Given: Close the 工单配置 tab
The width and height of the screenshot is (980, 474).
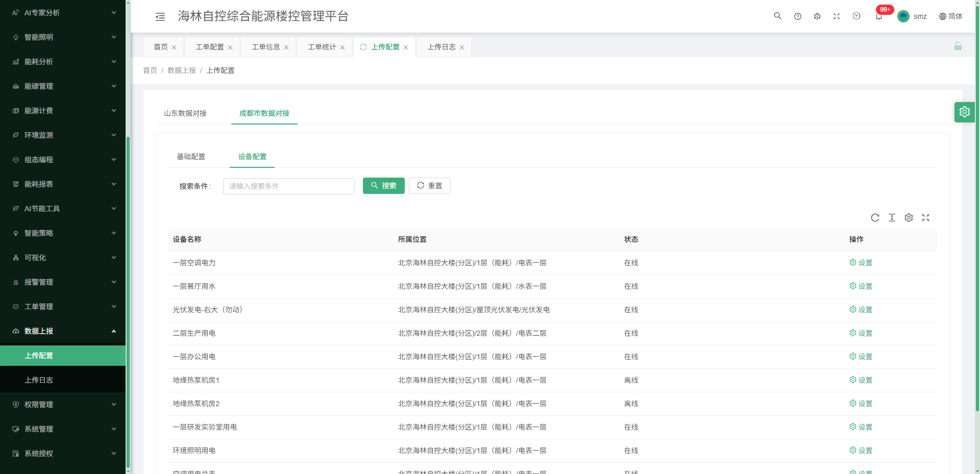Looking at the screenshot, I should point(230,47).
